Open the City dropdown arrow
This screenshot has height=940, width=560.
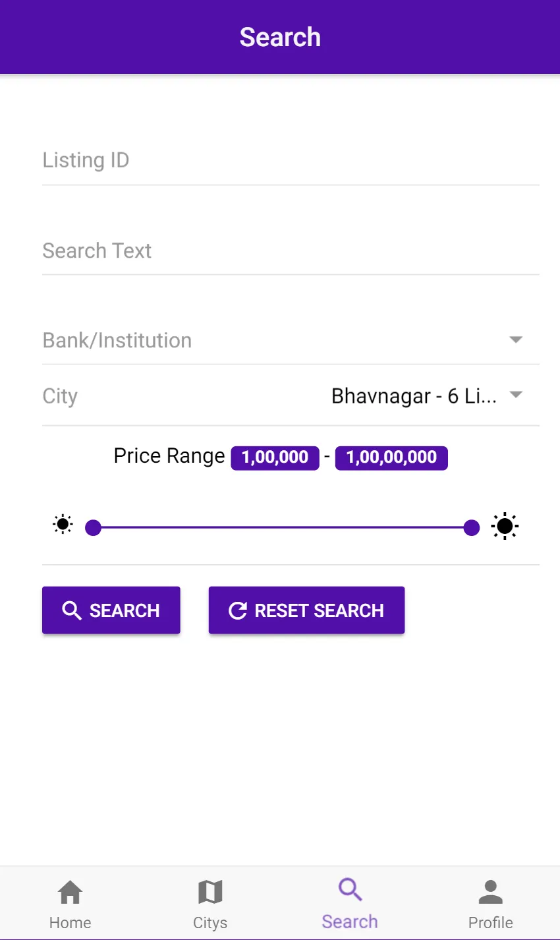coord(516,395)
